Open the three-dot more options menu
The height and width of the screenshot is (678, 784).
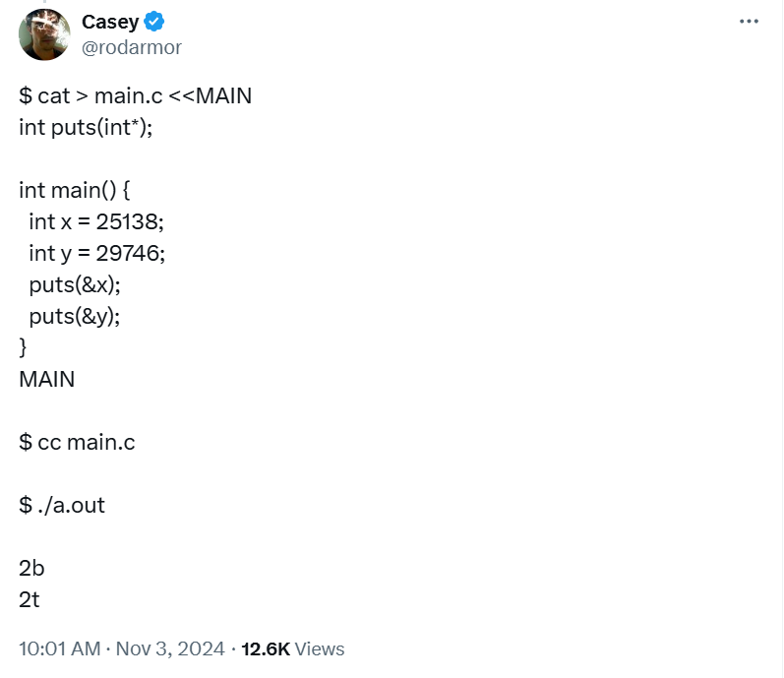(749, 22)
